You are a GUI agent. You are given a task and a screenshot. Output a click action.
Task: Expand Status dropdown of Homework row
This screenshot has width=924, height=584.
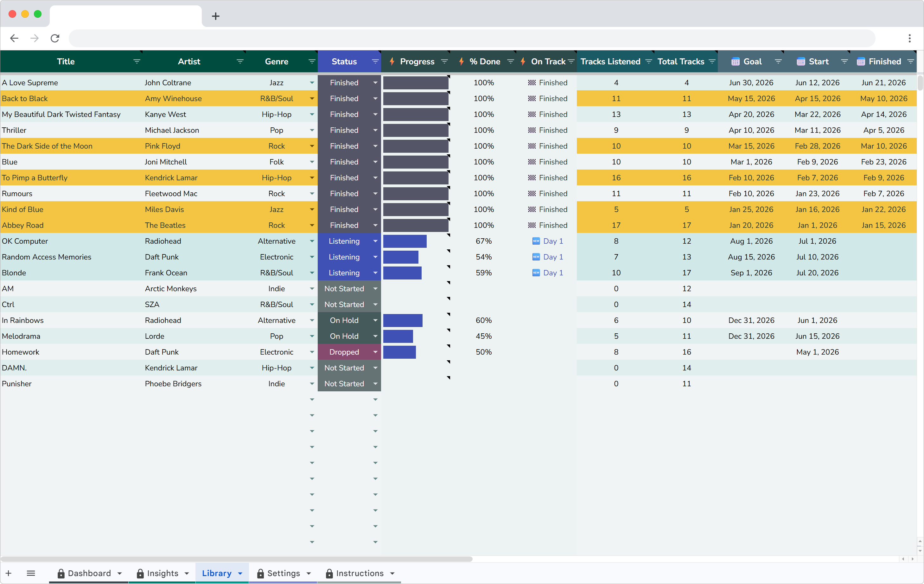click(x=375, y=352)
